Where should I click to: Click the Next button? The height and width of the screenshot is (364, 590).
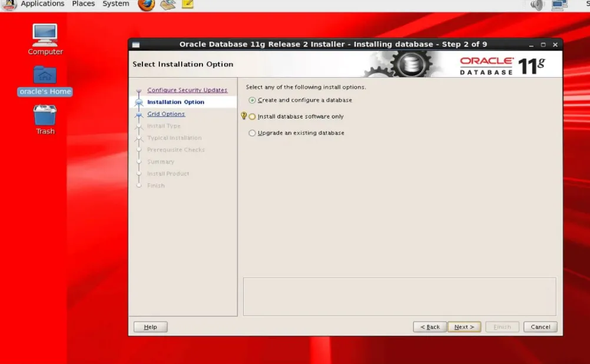coord(464,327)
